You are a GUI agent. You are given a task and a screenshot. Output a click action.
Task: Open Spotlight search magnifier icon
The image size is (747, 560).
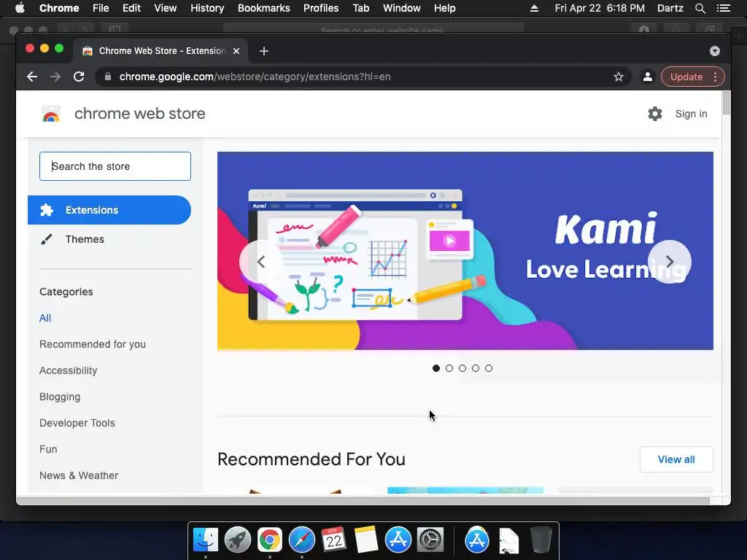click(700, 8)
